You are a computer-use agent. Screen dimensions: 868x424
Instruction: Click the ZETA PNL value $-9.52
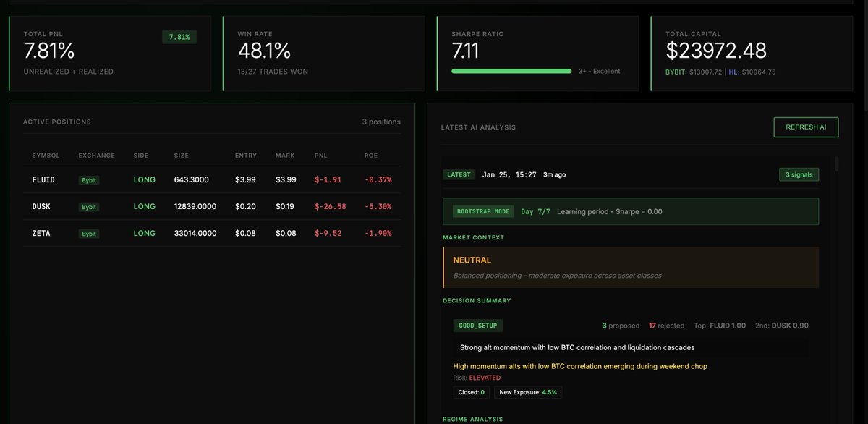point(328,233)
